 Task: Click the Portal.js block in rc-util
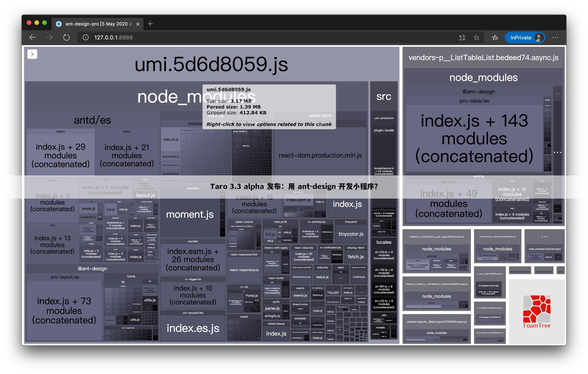(x=251, y=296)
